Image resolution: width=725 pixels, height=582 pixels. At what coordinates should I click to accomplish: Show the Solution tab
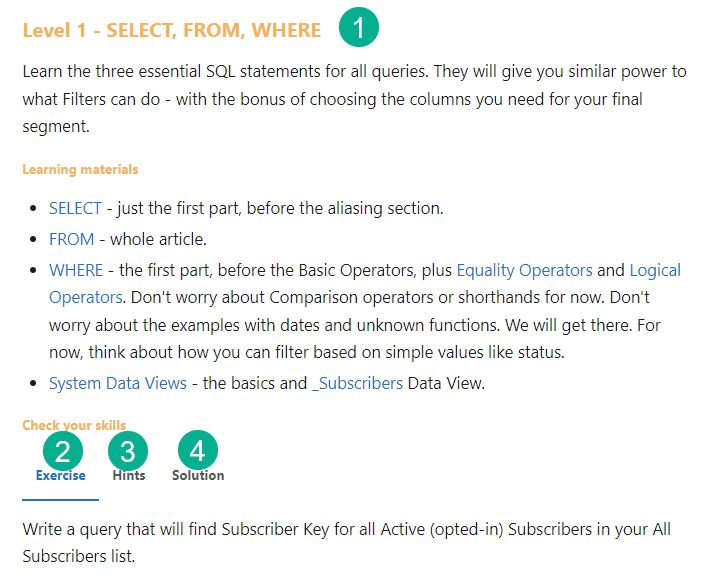(197, 476)
